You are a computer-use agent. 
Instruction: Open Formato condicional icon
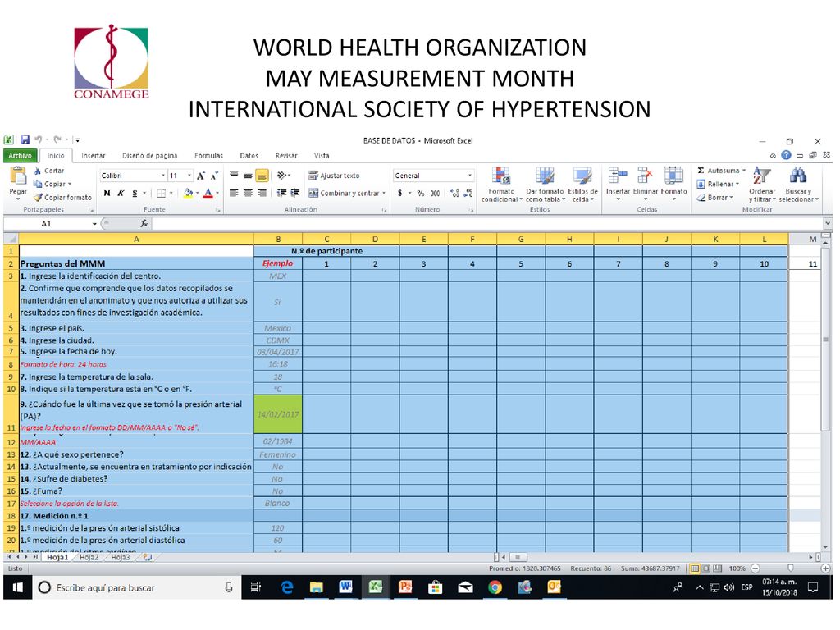(501, 176)
